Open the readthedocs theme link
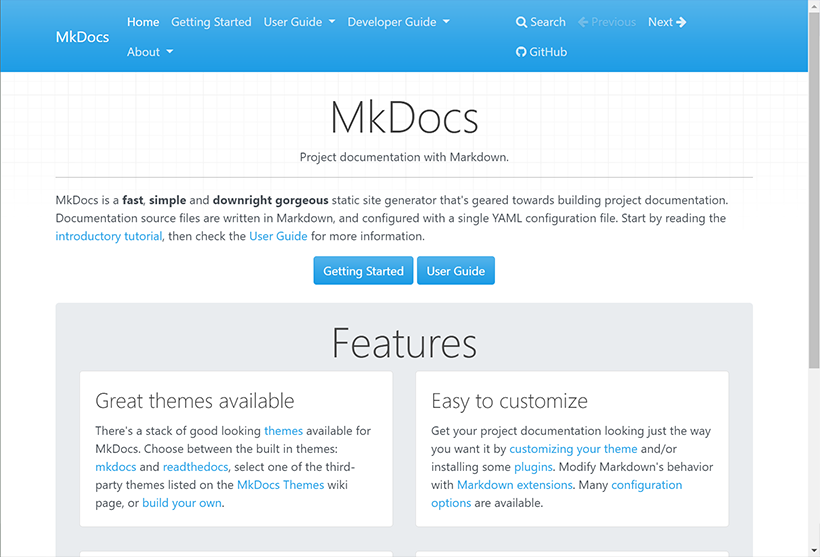Screen dimensions: 820x557 tap(196, 467)
